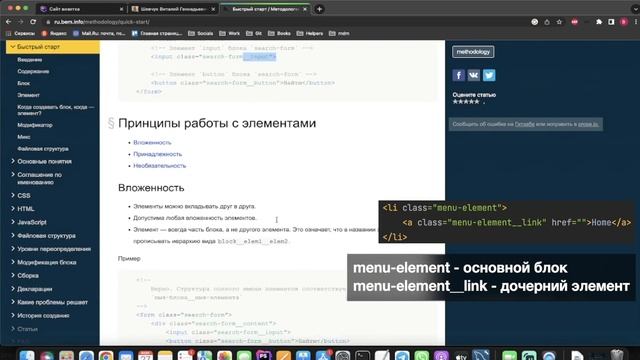Share page with share icon in address bar
This screenshot has width=640, height=360.
(547, 22)
